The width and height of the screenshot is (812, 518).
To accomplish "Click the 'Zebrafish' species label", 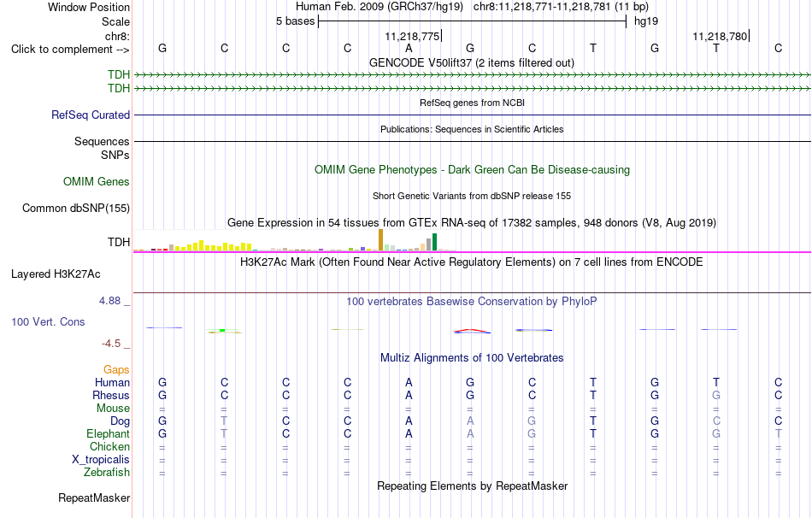I will (107, 473).
